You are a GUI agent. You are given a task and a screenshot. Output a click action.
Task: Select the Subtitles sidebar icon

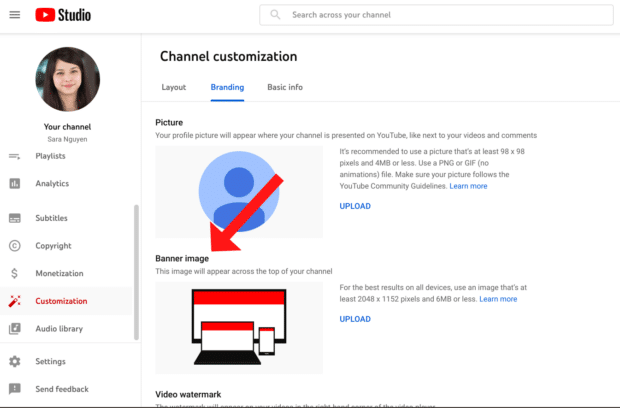[x=15, y=218]
